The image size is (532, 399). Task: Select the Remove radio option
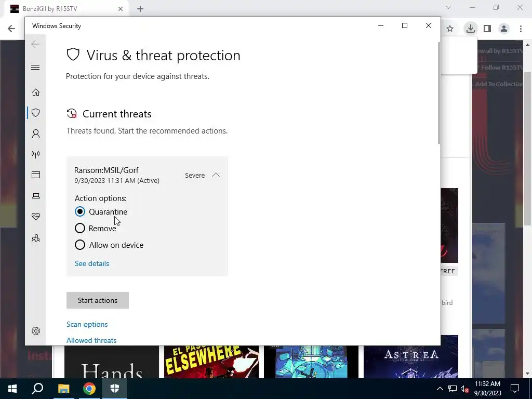click(x=79, y=228)
